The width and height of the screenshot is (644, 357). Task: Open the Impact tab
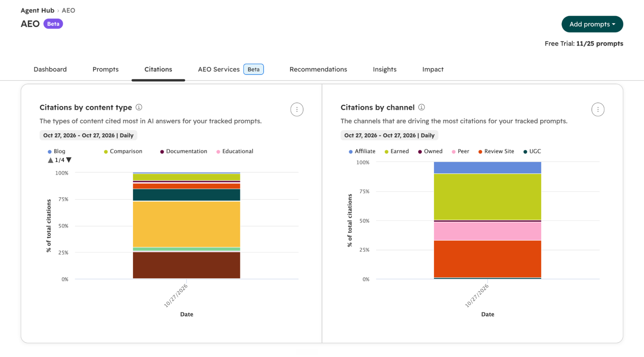[x=433, y=69]
